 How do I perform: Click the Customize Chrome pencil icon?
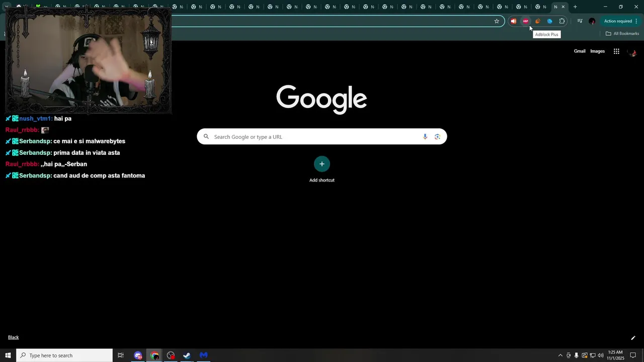pyautogui.click(x=633, y=338)
